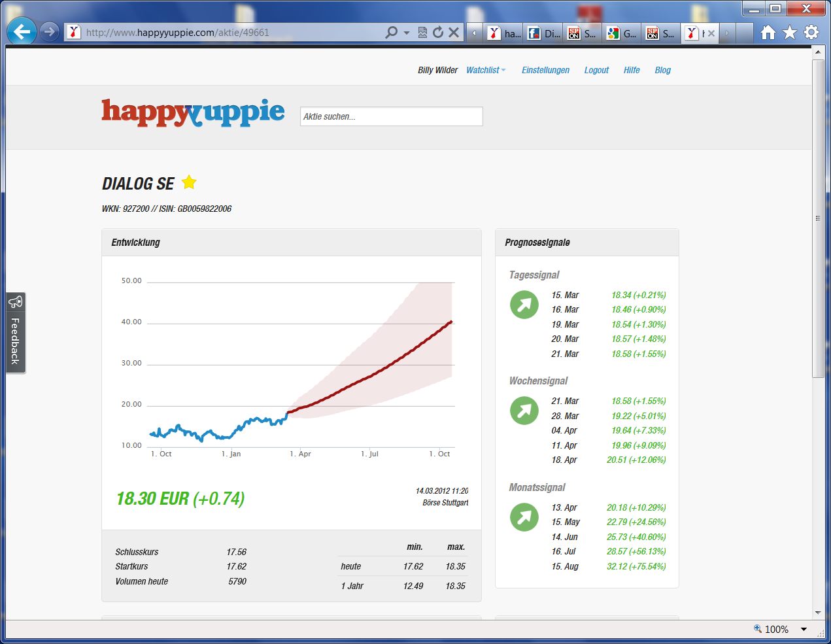Click the page scrollbar down arrow
Image resolution: width=831 pixels, height=644 pixels.
(818, 613)
